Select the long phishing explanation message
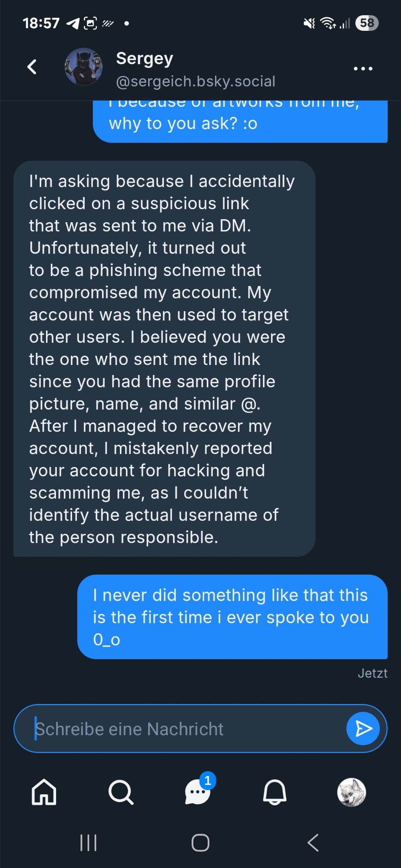Viewport: 401px width, 868px height. tap(164, 358)
